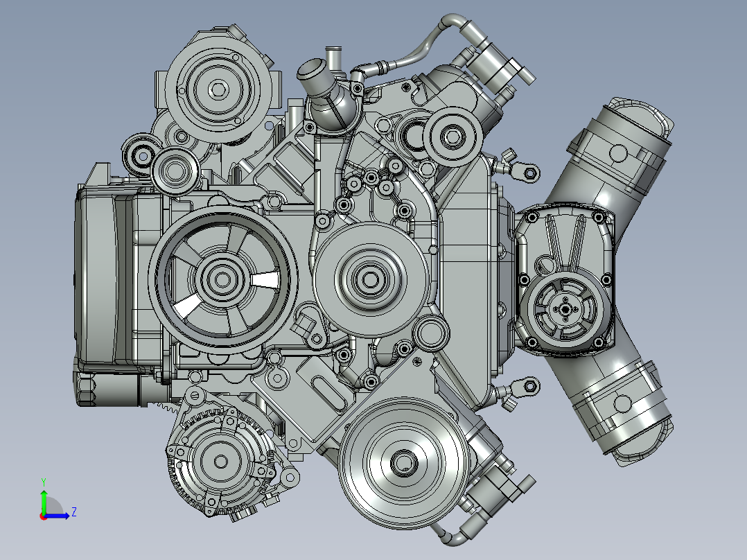This screenshot has height=560, width=747.
Task: Select the Y-shaped intake pipe at the engine's right
Action: point(619,281)
